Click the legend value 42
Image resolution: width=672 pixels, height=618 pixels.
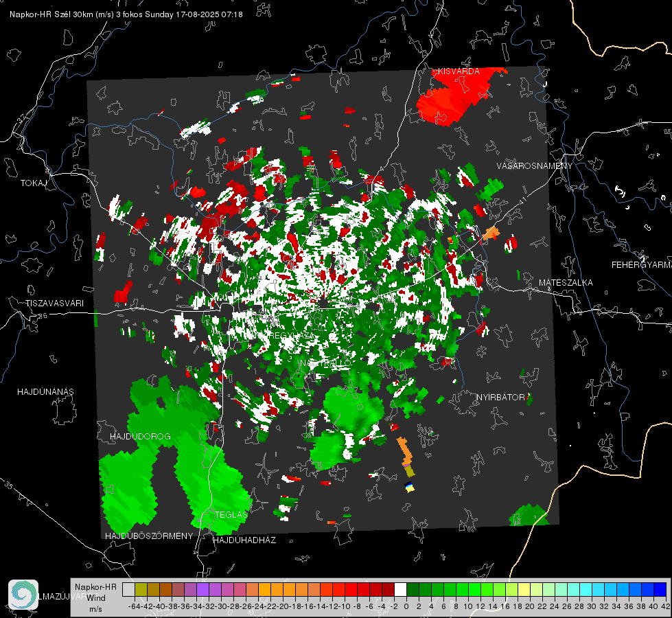[x=665, y=606]
